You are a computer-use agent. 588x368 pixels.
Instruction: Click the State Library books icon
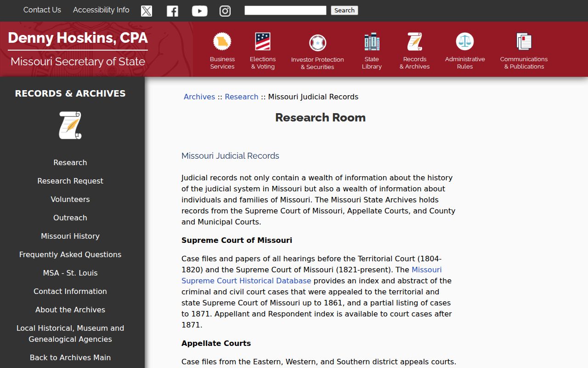372,41
